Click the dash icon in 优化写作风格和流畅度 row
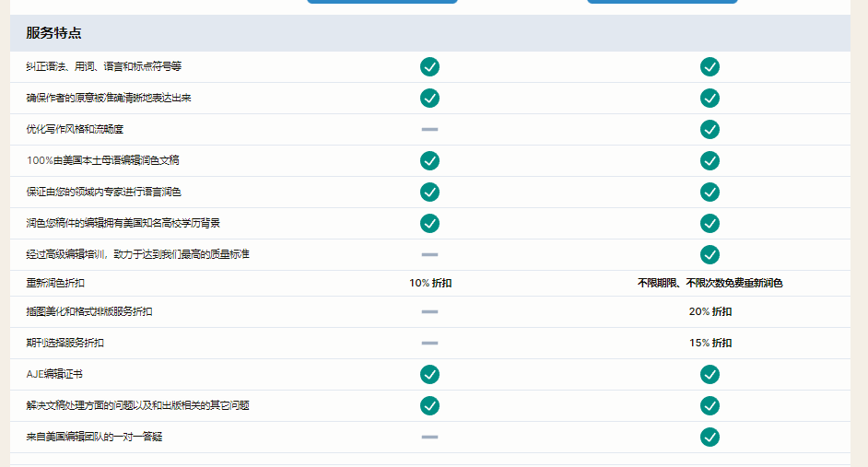Viewport: 868px width, 467px height. click(x=429, y=129)
